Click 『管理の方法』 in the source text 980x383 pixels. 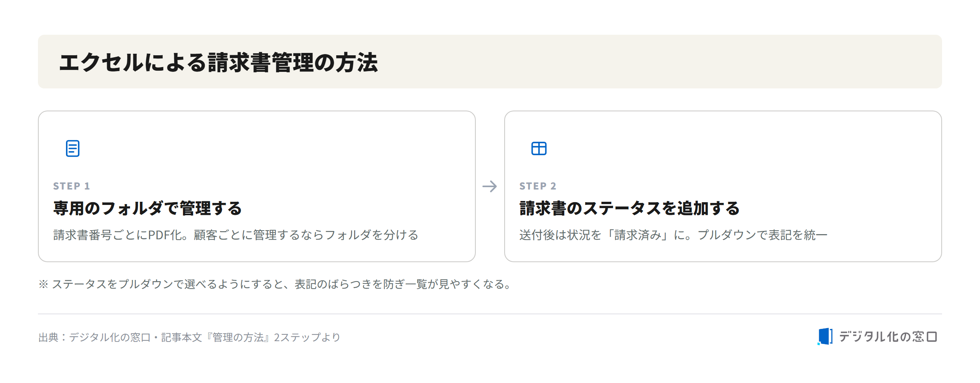click(x=238, y=337)
